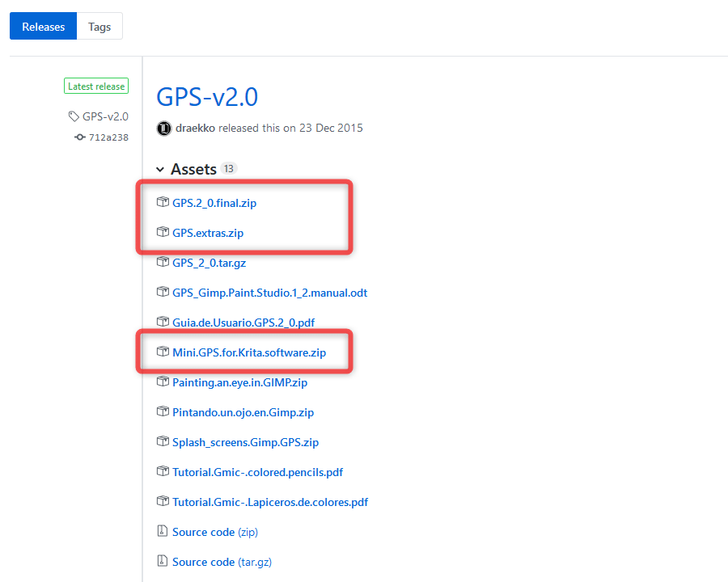This screenshot has height=582, width=728.
Task: Click package icon next to Pintando.un.ojo.en.Gimp.zip
Action: pos(163,411)
